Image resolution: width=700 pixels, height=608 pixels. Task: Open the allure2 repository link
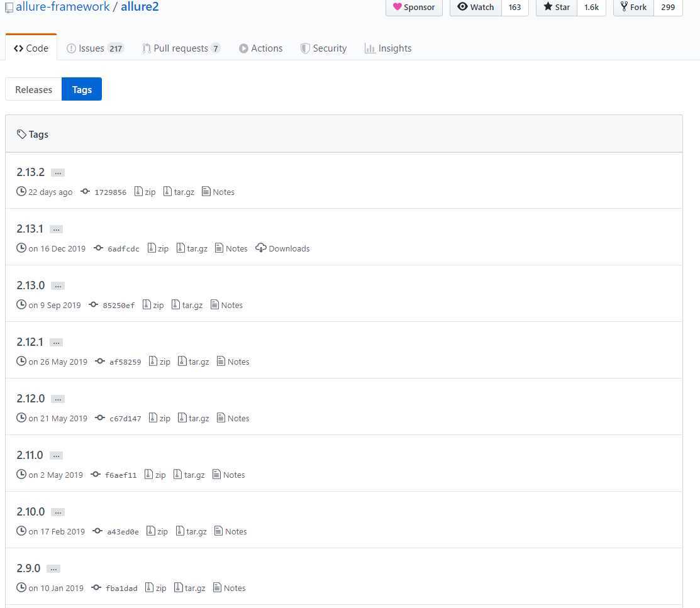pos(140,7)
